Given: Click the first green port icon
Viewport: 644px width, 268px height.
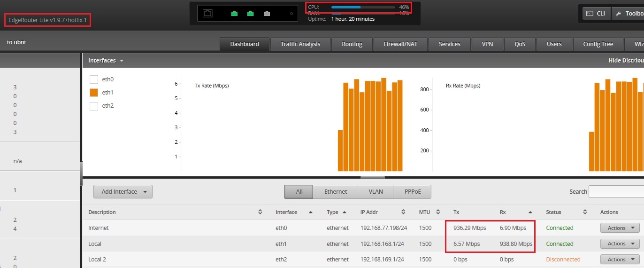Looking at the screenshot, I should pyautogui.click(x=235, y=13).
